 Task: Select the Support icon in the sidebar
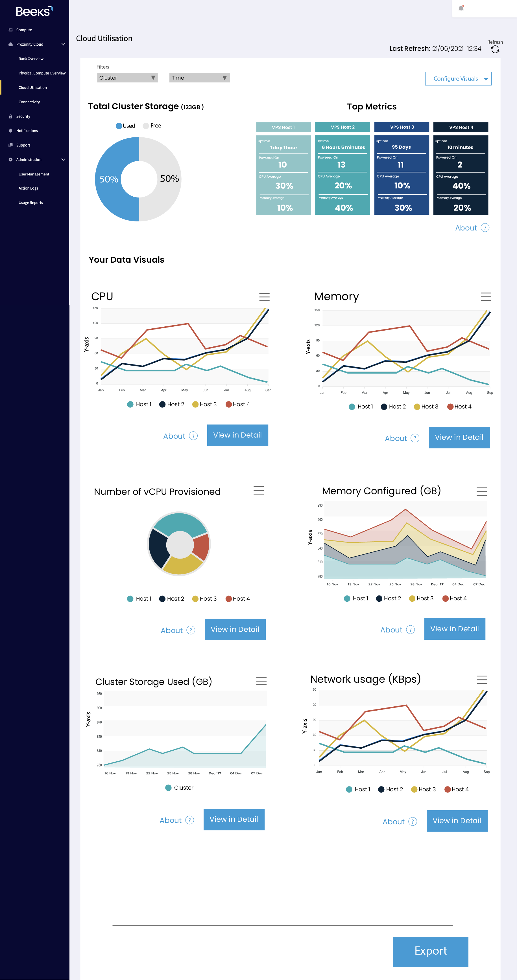10,145
